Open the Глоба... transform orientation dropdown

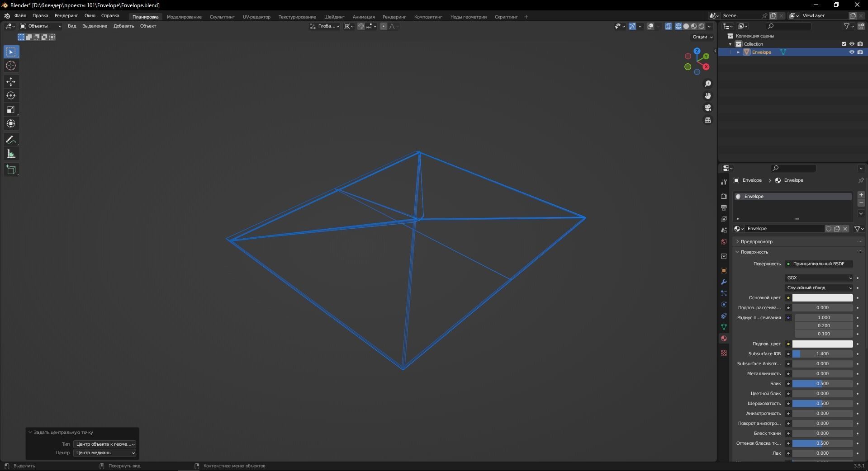325,26
